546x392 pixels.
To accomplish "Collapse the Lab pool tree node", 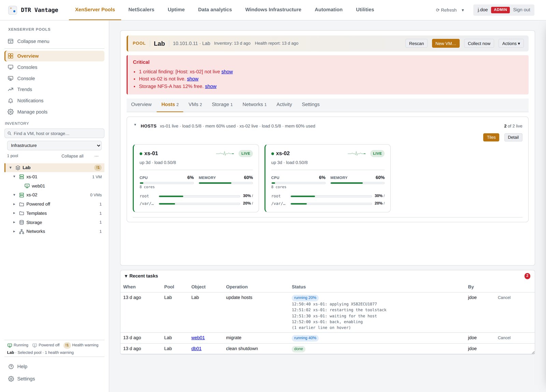I will (x=11, y=168).
